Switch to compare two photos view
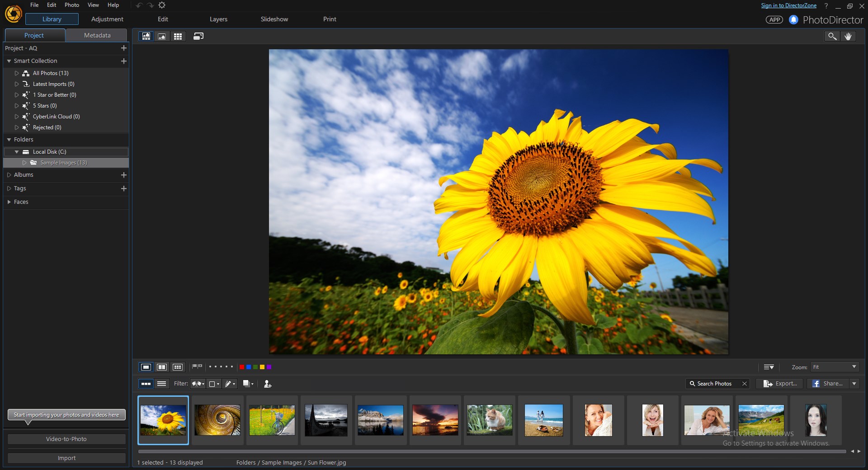Screen dimensions: 868x470 click(162, 367)
